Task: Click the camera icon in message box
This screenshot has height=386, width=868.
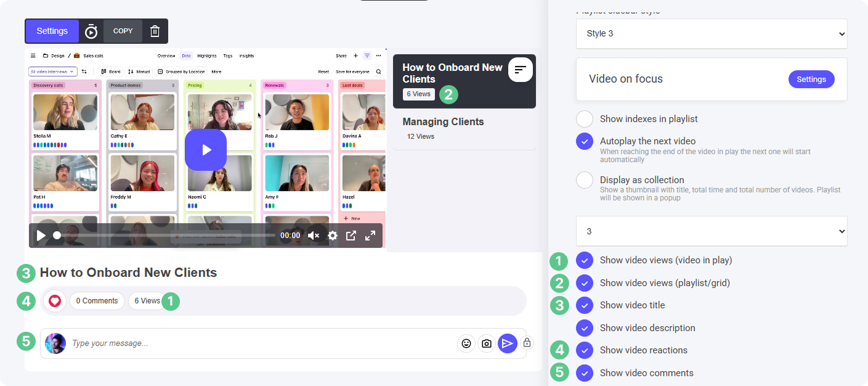Action: (x=487, y=343)
